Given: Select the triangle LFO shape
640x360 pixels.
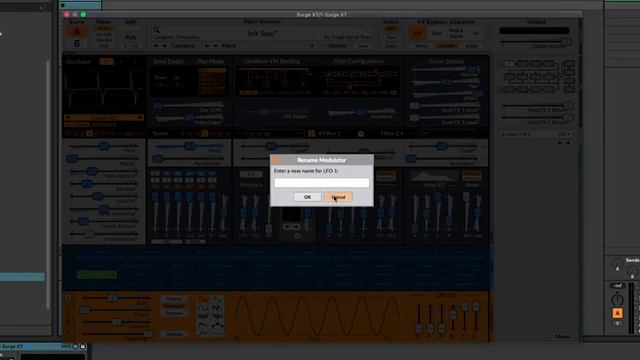Looking at the screenshot, I should (217, 300).
